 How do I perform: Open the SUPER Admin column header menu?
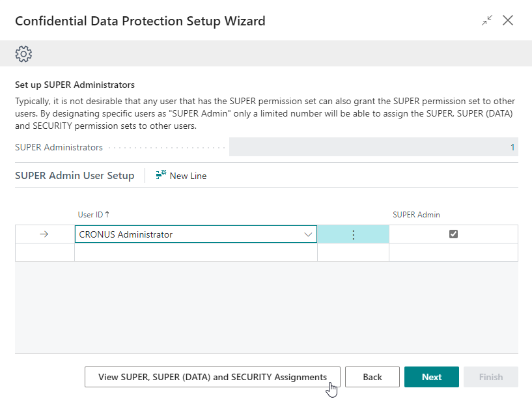click(x=416, y=214)
